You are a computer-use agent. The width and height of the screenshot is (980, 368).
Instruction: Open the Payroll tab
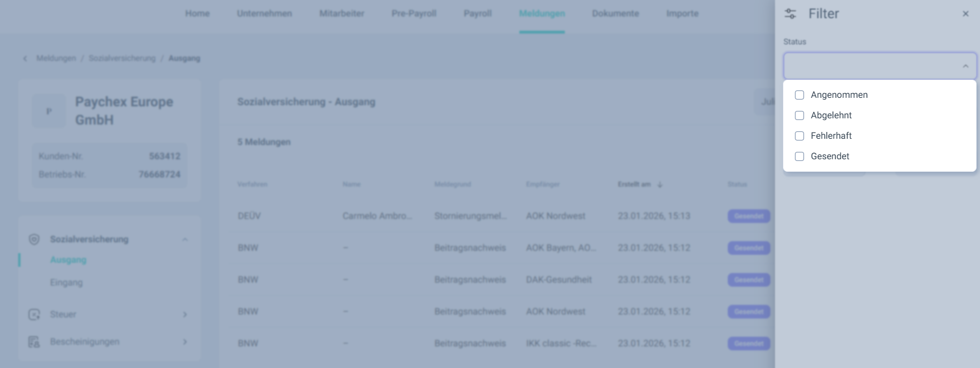point(477,14)
